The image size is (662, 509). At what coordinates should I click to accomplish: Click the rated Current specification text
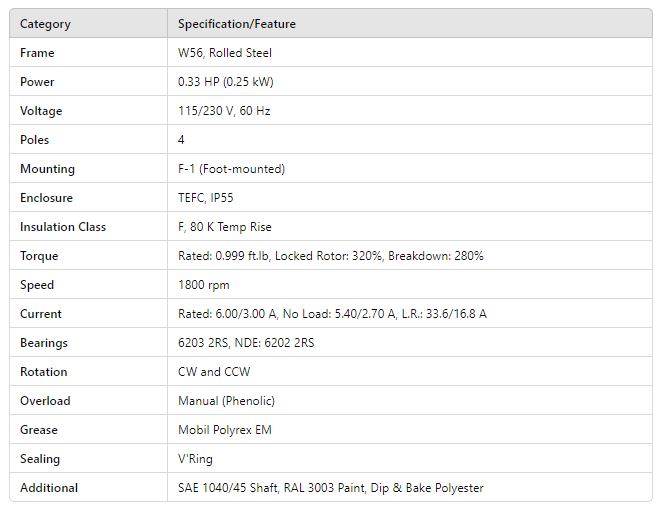point(332,314)
